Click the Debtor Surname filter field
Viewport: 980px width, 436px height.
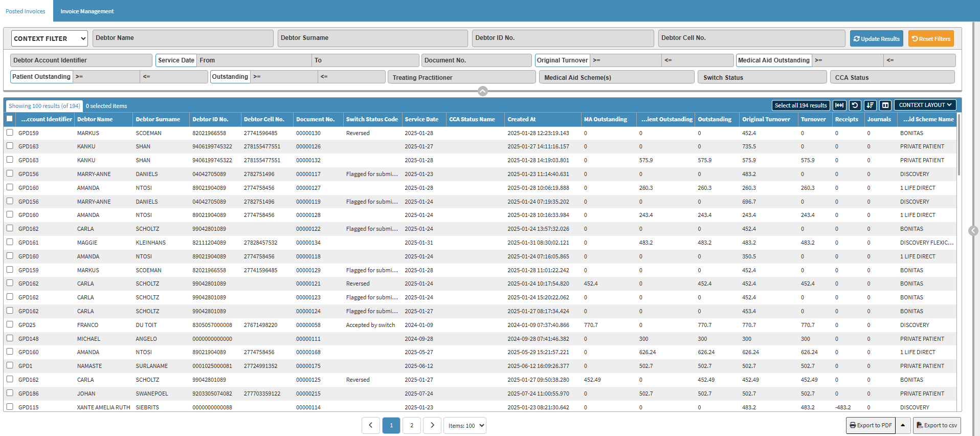[x=372, y=38]
